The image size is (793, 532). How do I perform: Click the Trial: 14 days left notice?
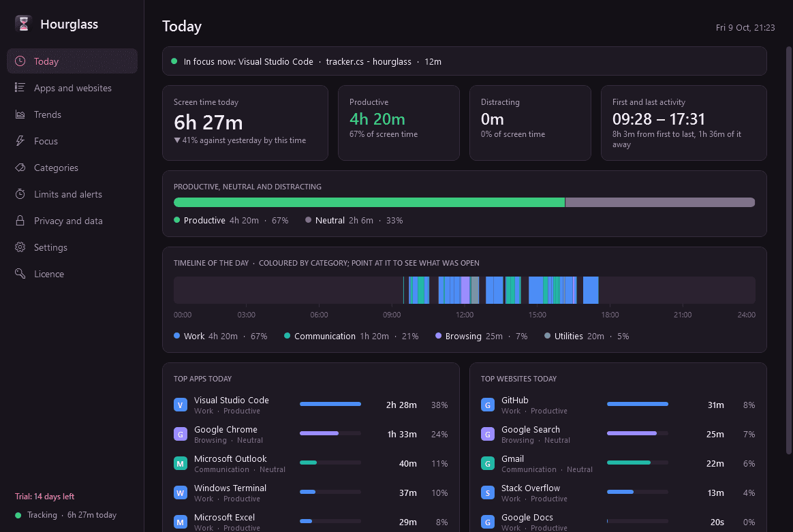click(44, 497)
